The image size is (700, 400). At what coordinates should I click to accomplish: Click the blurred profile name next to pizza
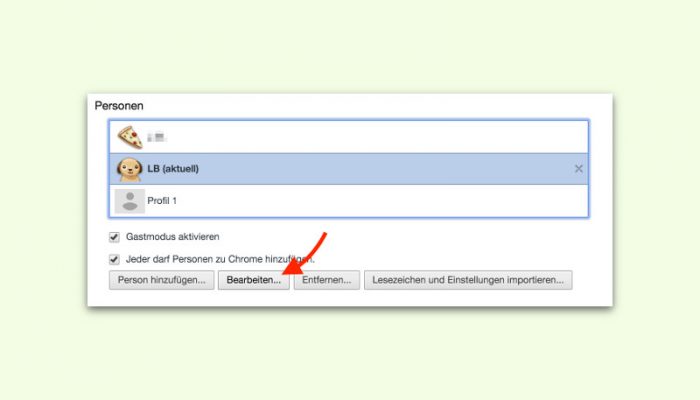click(x=156, y=137)
